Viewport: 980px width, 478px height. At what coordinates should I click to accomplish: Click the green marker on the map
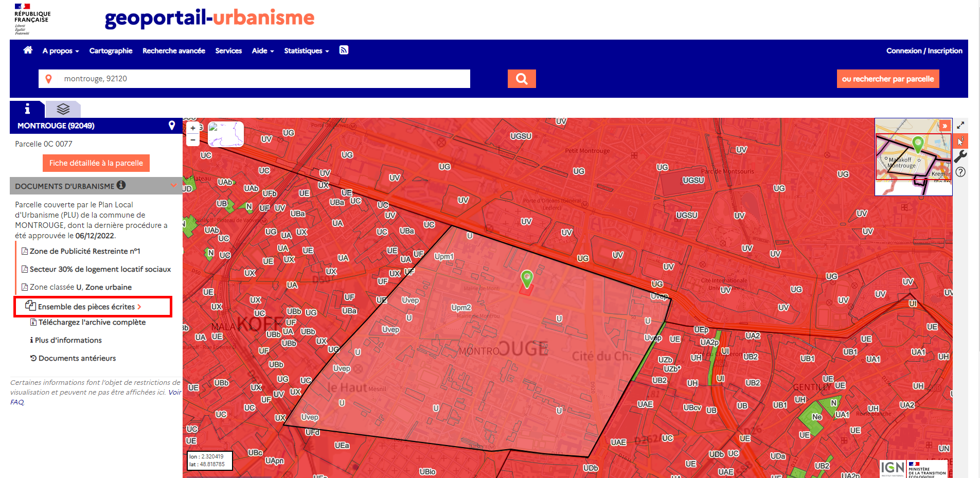527,279
